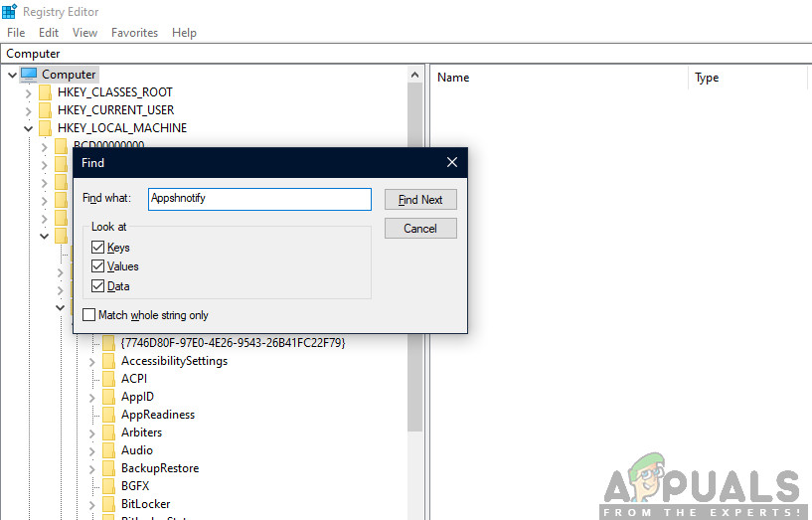
Task: Click the Find Next button
Action: pos(420,200)
